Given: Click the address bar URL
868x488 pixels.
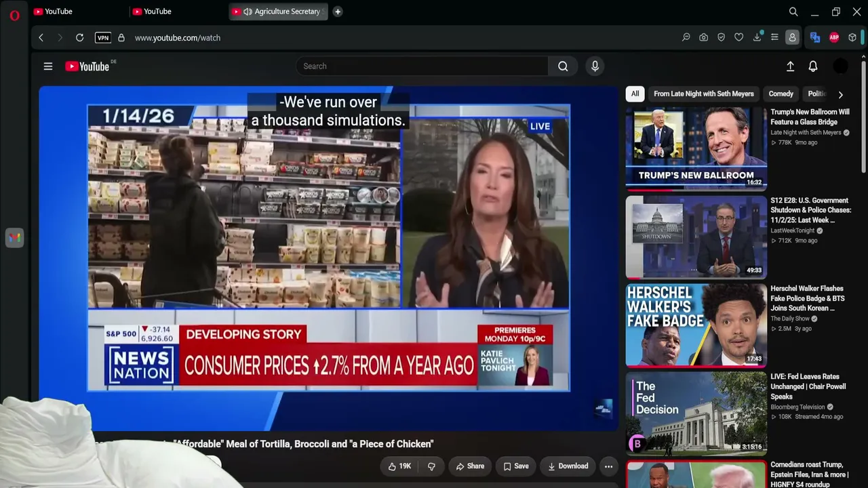Looking at the screenshot, I should [x=178, y=38].
